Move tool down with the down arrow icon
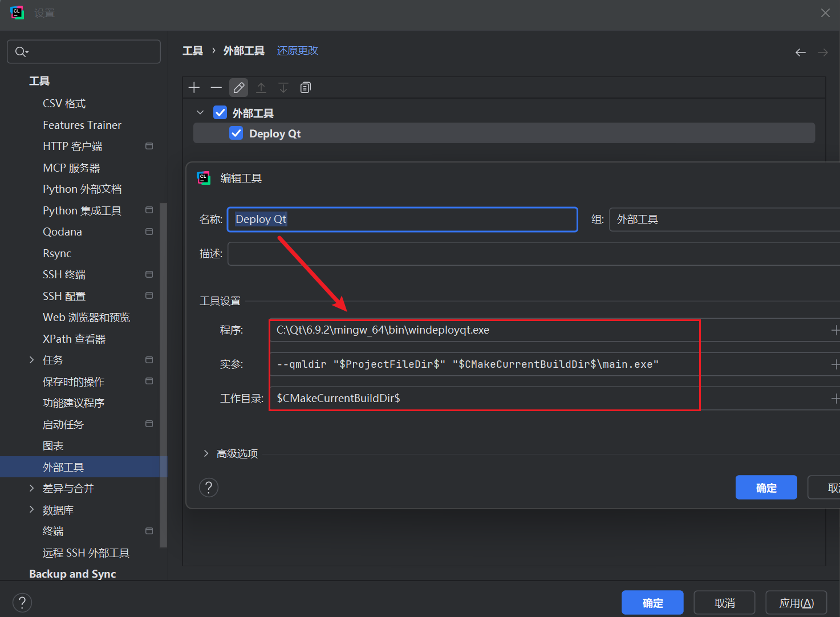Image resolution: width=840 pixels, height=617 pixels. 283,87
